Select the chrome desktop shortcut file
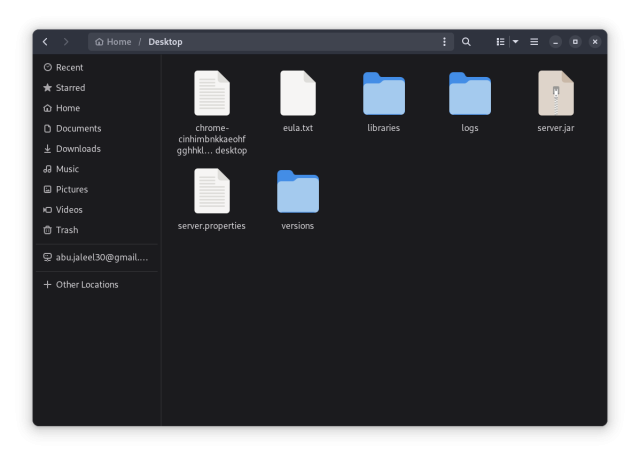The width and height of the screenshot is (640, 462). pyautogui.click(x=211, y=94)
